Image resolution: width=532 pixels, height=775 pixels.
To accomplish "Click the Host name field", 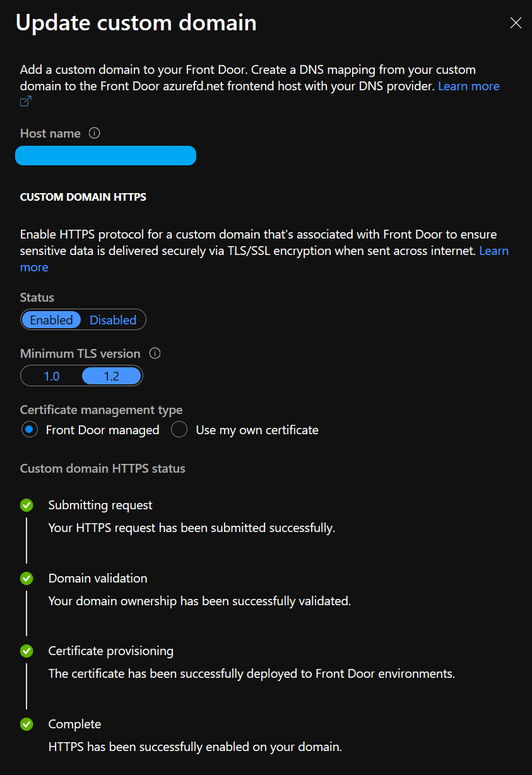I will (105, 155).
